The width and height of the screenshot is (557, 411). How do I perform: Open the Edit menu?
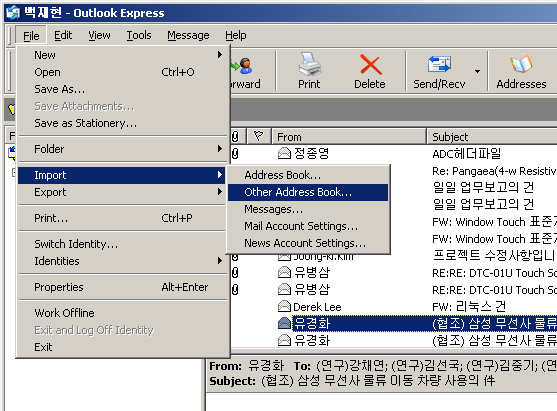[63, 36]
